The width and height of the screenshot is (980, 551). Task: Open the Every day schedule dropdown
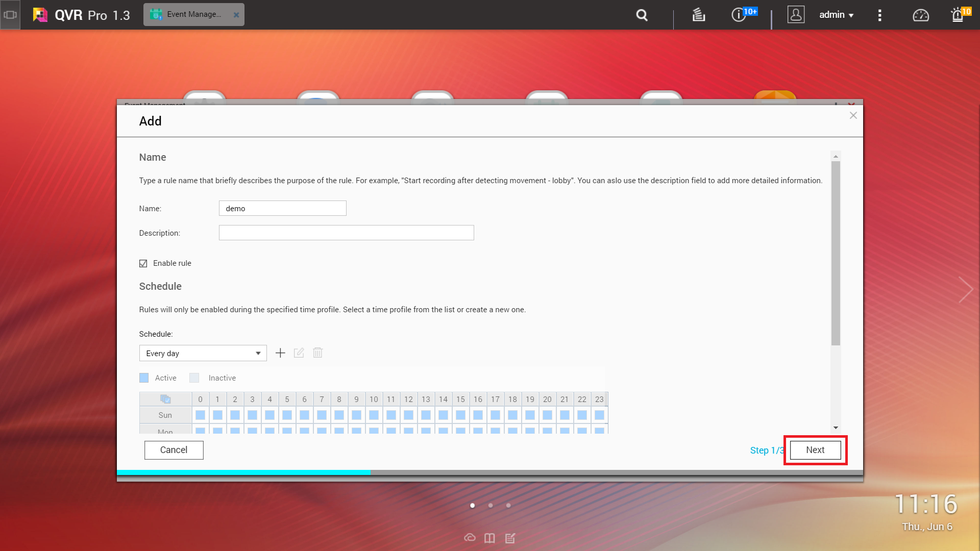click(x=203, y=353)
